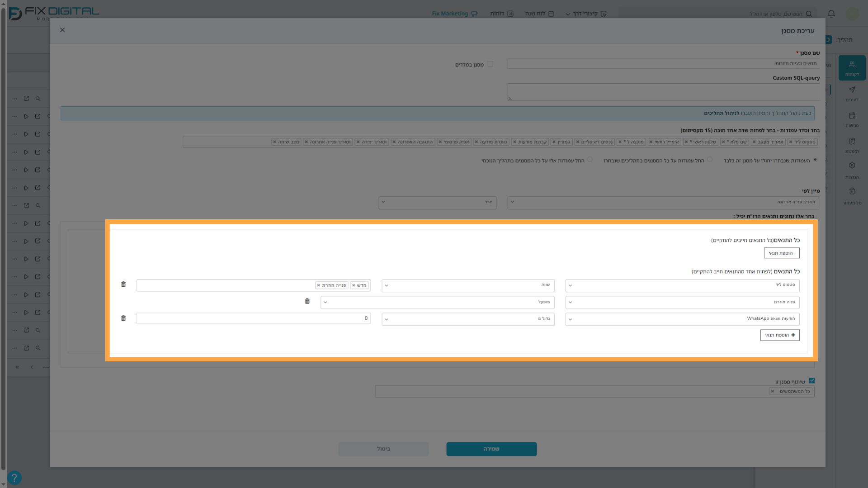Open the לוח שנה calendar menu
The width and height of the screenshot is (868, 488).
pos(539,14)
